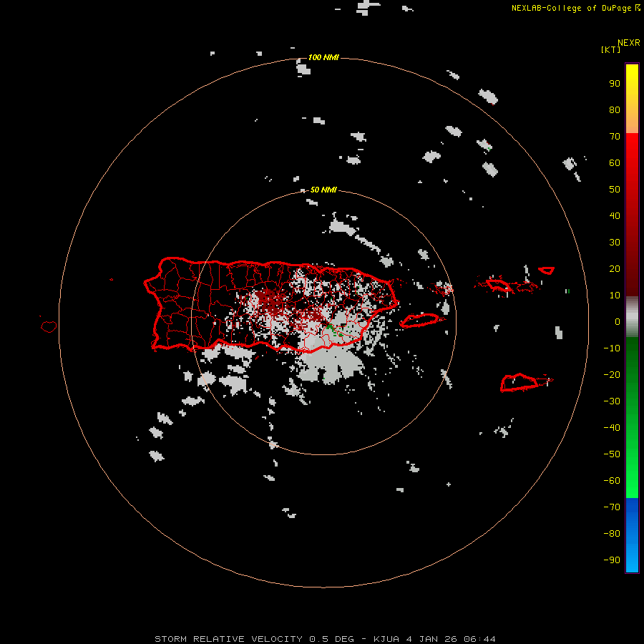Click the -10 value on velocity scale
This screenshot has height=644, width=644.
click(612, 348)
